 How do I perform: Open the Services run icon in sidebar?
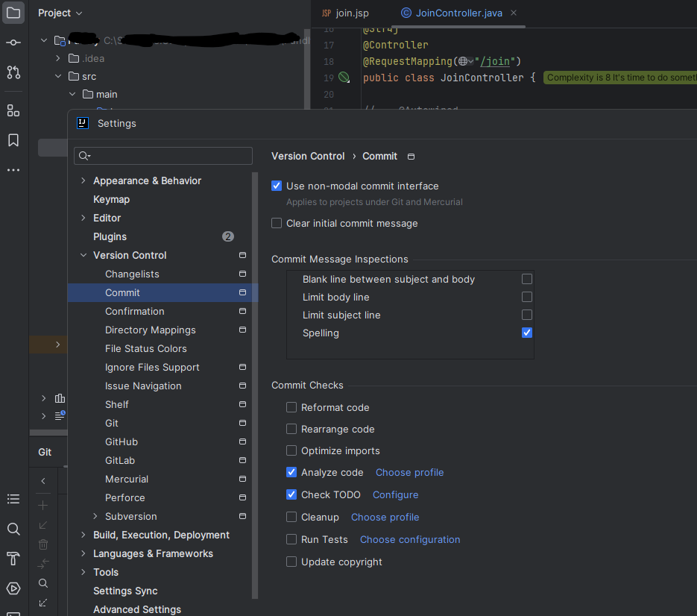pyautogui.click(x=13, y=588)
